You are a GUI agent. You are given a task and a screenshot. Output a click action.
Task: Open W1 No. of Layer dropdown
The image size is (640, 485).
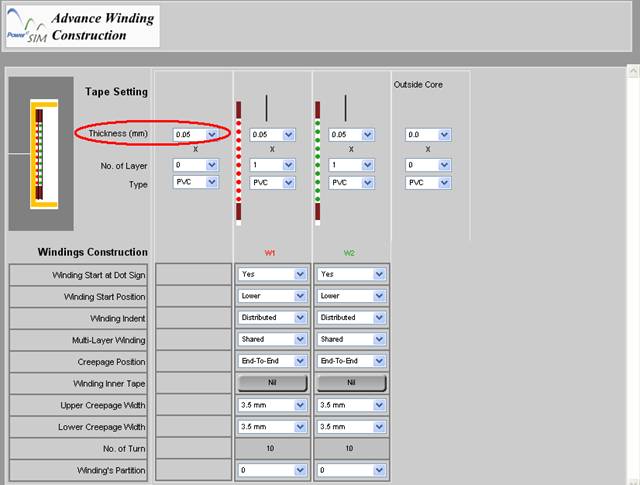click(272, 165)
